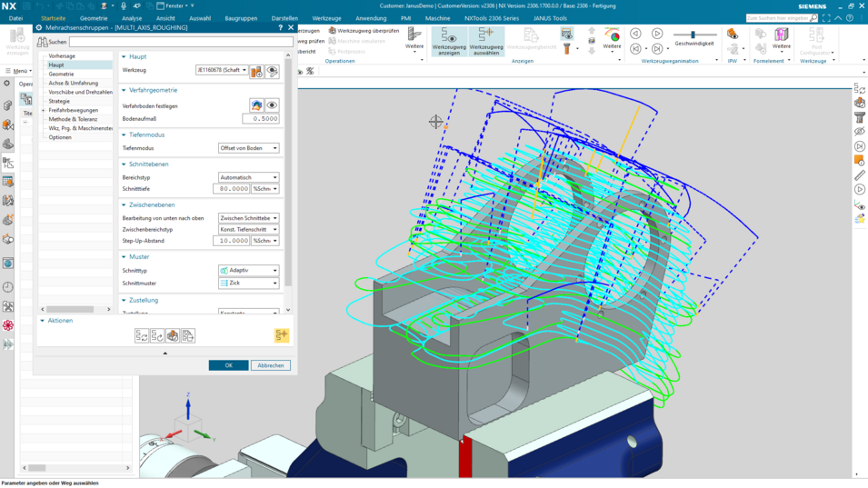Open the analysis gauge Weitere icon
The width and height of the screenshot is (868, 488).
[612, 38]
